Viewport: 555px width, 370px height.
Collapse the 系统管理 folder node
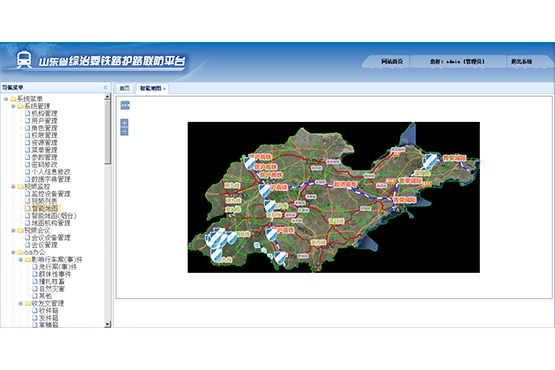click(13, 106)
